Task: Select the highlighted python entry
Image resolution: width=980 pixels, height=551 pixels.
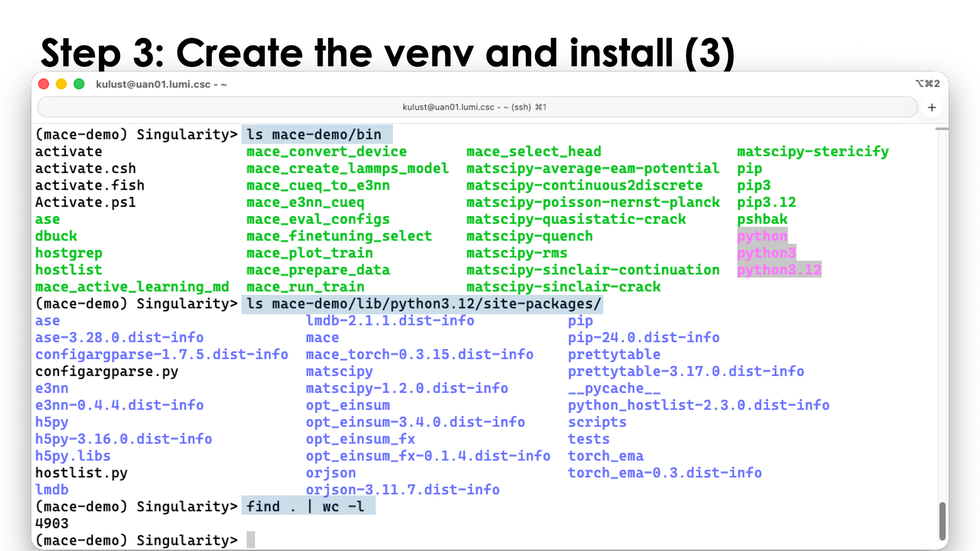Action: [762, 236]
